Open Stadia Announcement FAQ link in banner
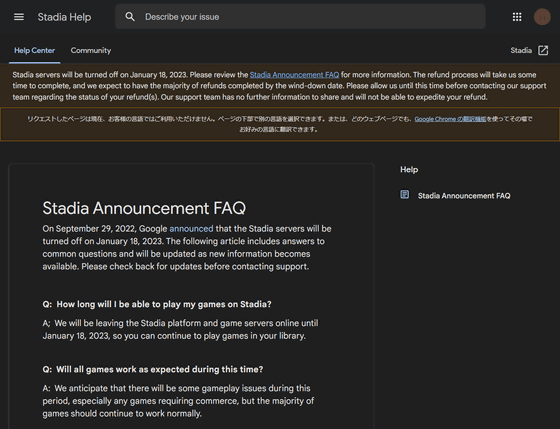 (294, 75)
